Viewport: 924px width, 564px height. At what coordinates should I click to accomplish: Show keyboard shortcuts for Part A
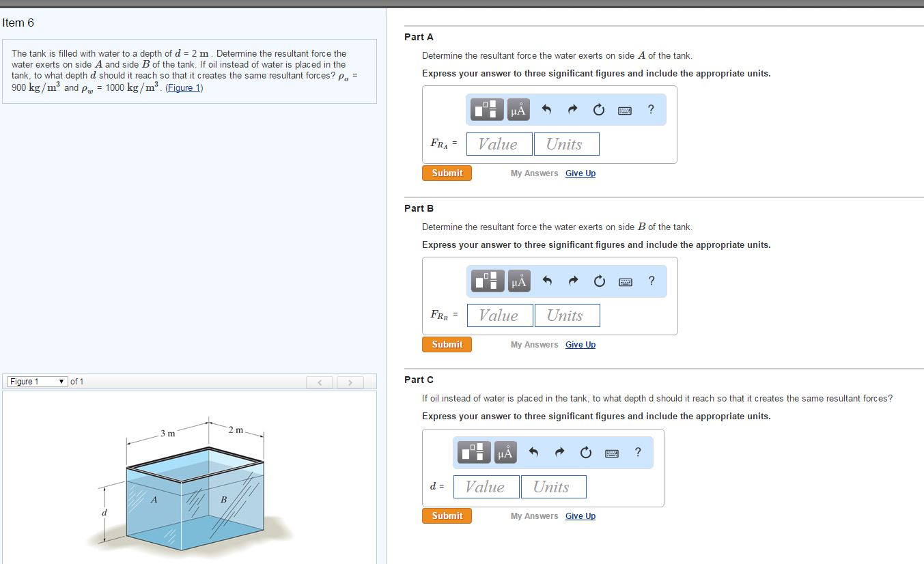(x=625, y=110)
